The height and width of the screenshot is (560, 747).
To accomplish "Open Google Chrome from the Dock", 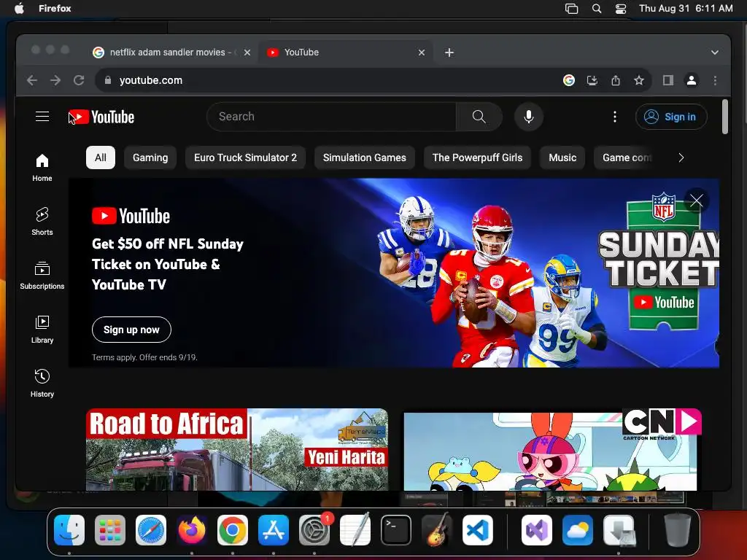I will 233,530.
